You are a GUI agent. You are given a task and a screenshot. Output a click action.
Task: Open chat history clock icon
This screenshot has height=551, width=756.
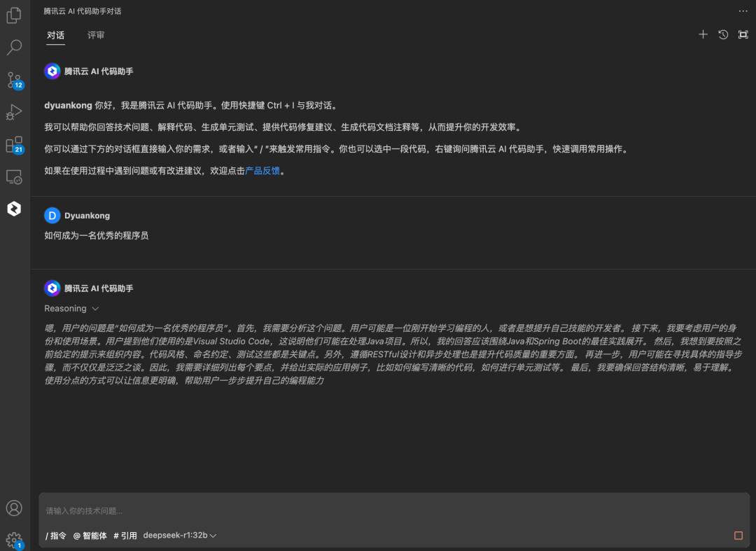click(722, 34)
